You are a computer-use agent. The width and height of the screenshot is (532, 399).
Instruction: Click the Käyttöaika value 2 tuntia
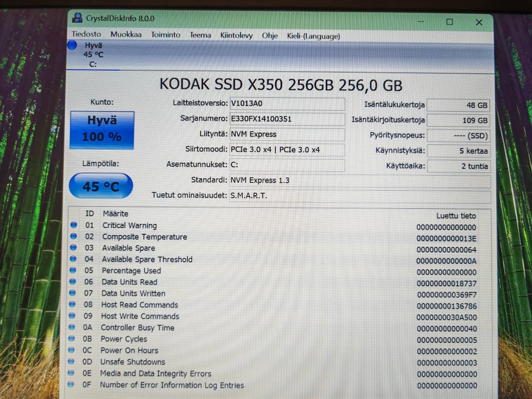[458, 166]
